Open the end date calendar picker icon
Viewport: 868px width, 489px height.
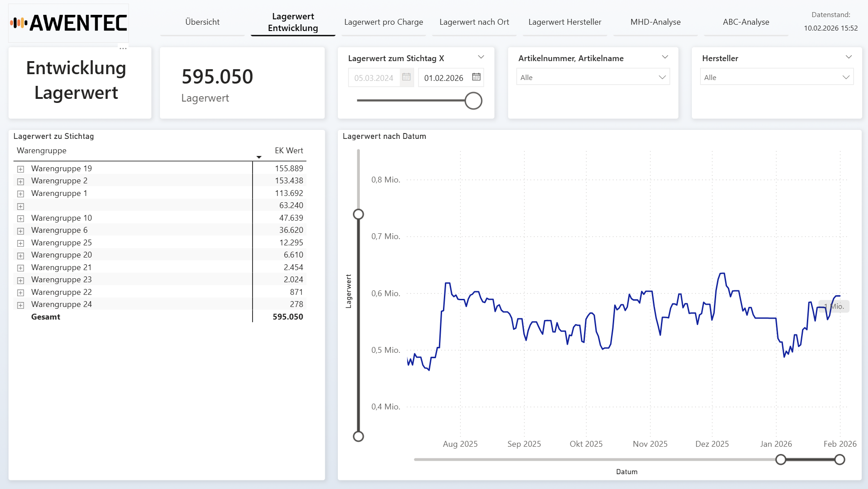pos(476,77)
